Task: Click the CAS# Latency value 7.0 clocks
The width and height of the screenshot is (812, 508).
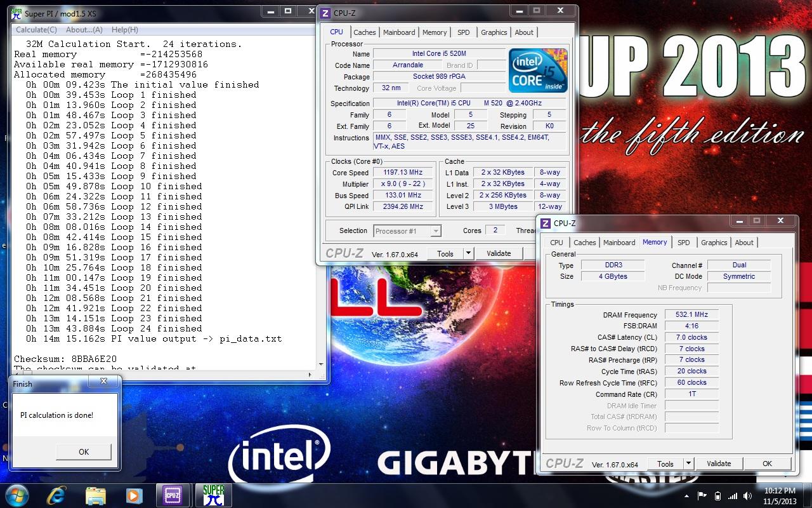Action: tap(691, 338)
